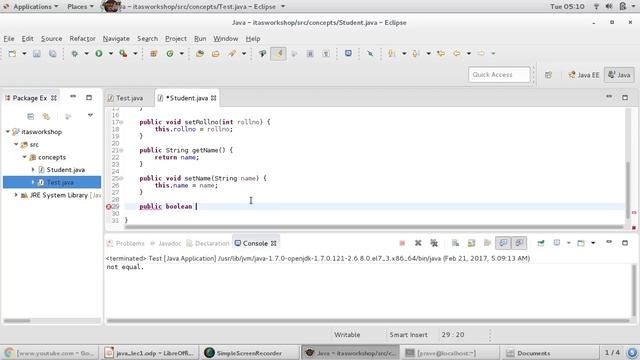Viewport: 640px width, 360px height.
Task: Toggle Show Whitespace Characters icon
Action: pyautogui.click(x=326, y=53)
